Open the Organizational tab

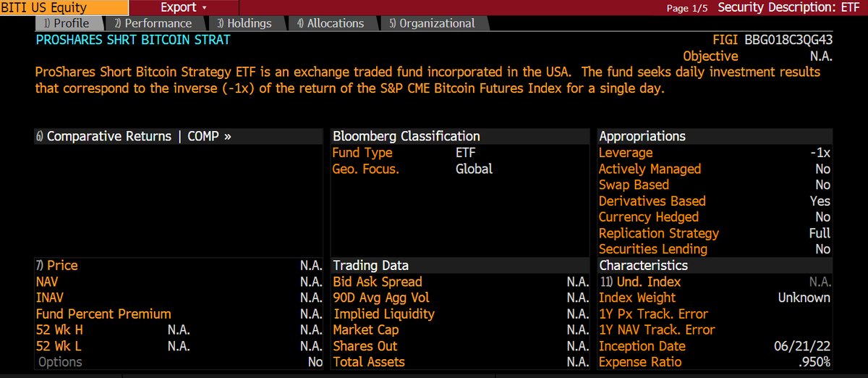(432, 23)
